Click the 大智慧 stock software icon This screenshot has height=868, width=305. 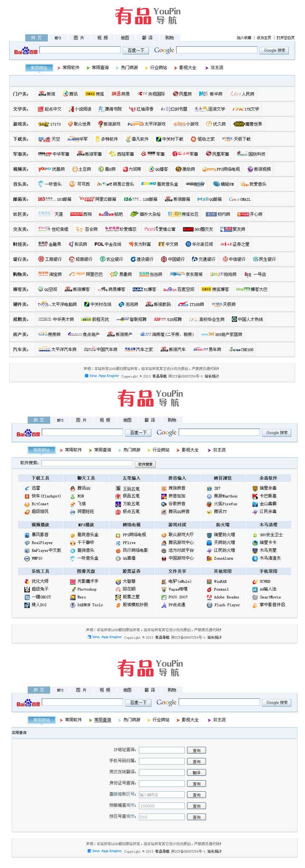(118, 582)
